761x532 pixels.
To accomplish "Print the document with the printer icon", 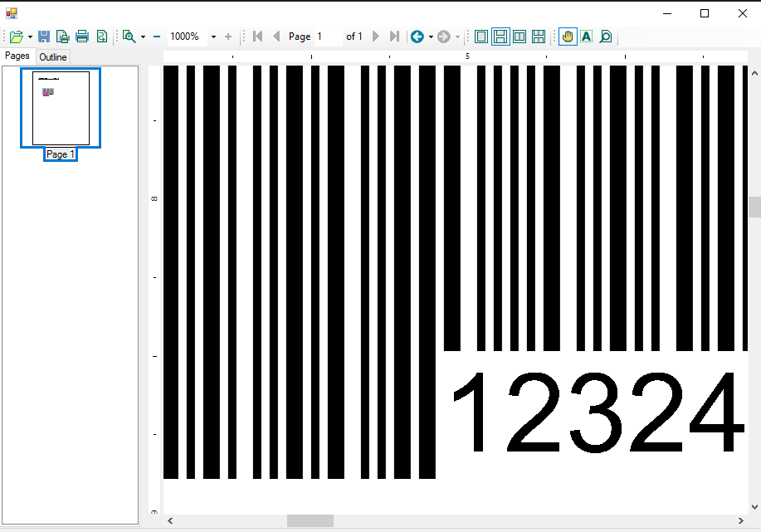I will click(x=82, y=37).
